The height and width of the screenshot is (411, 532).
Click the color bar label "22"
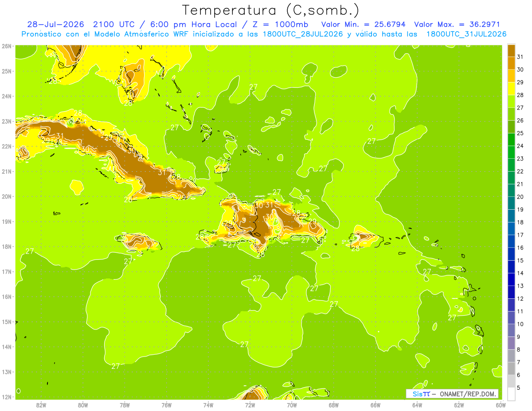[x=520, y=172]
